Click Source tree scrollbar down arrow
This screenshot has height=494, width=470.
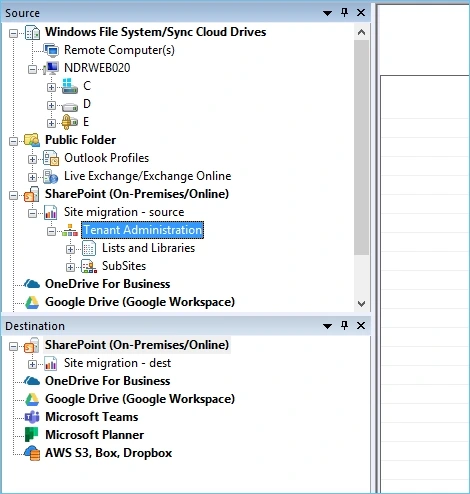point(361,304)
